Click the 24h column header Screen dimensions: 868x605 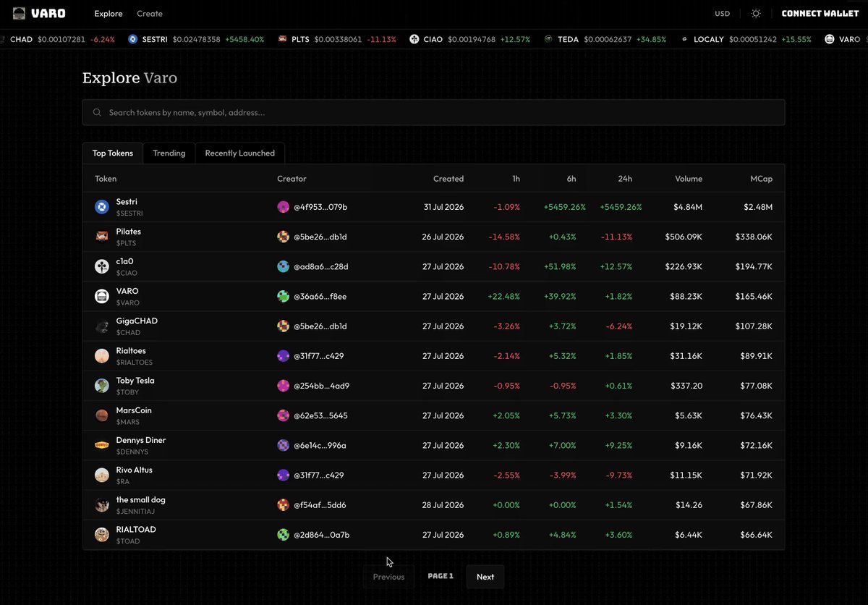click(625, 179)
